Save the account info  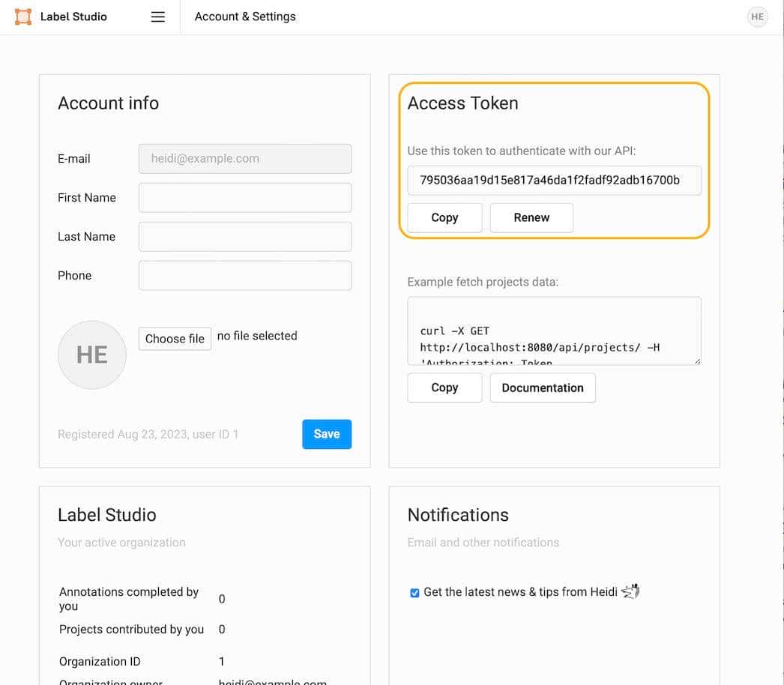[327, 434]
